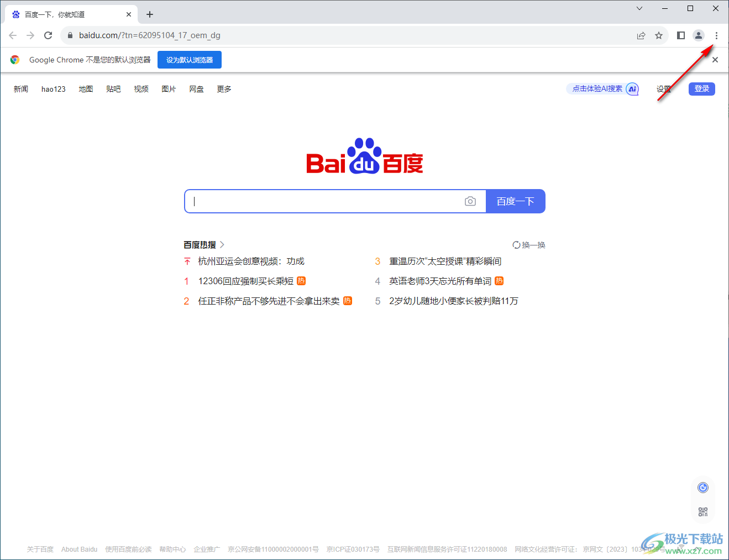Image resolution: width=729 pixels, height=560 pixels.
Task: Open 关于百度 footer link
Action: click(40, 549)
